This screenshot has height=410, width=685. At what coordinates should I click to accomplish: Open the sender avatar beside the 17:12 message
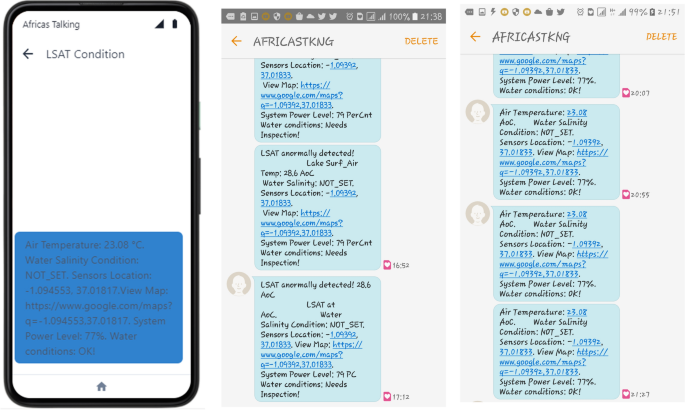point(239,284)
